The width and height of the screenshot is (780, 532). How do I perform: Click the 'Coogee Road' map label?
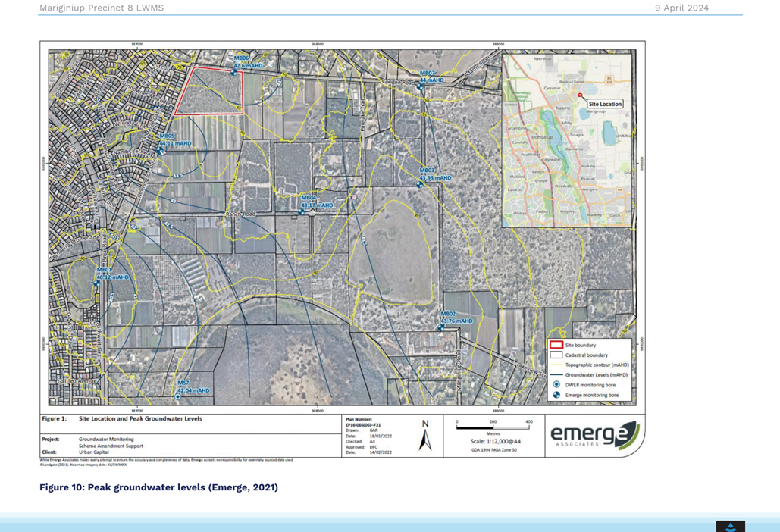click(399, 82)
